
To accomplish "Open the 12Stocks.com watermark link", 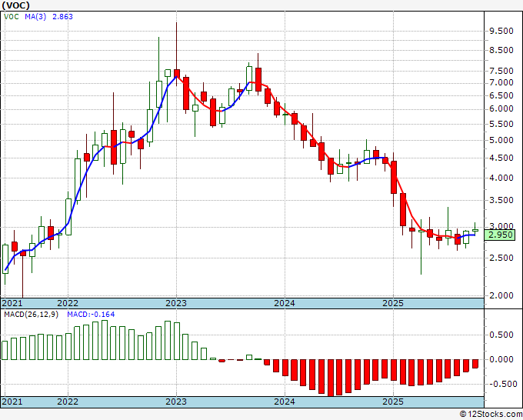I will pyautogui.click(x=489, y=415).
